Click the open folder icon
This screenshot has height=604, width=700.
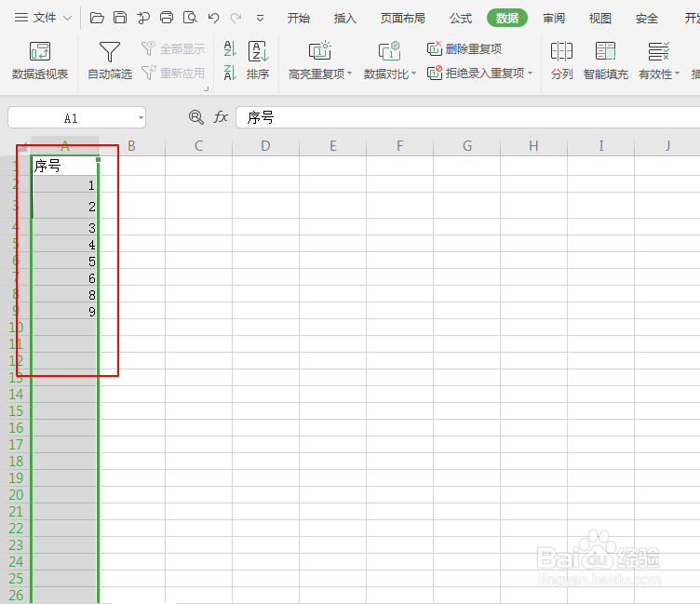pos(97,18)
